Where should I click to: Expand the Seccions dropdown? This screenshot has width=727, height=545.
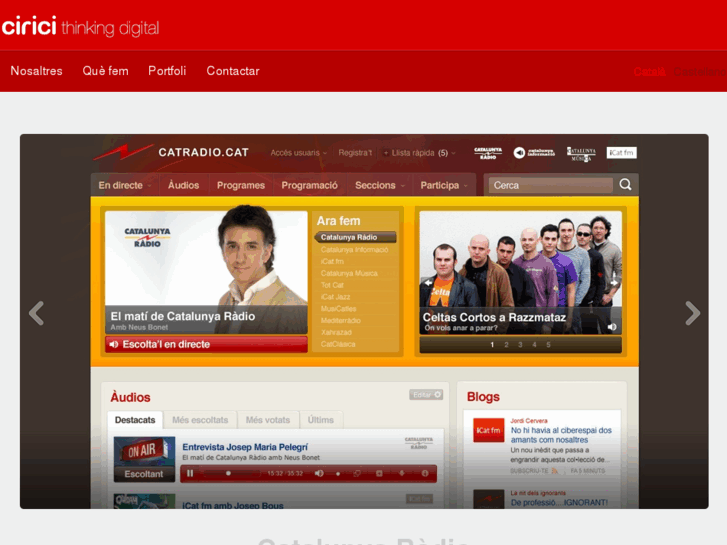click(380, 185)
